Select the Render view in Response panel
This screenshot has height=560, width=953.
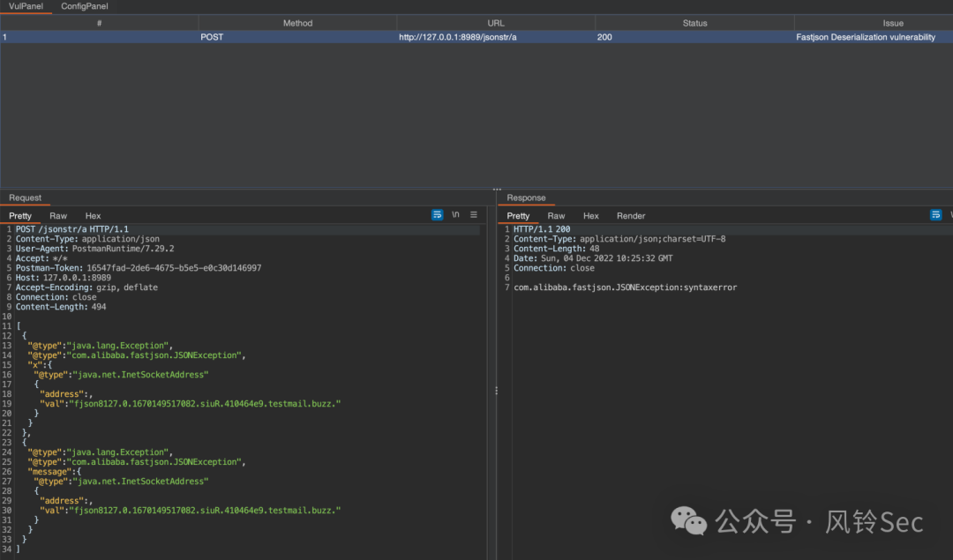point(631,215)
